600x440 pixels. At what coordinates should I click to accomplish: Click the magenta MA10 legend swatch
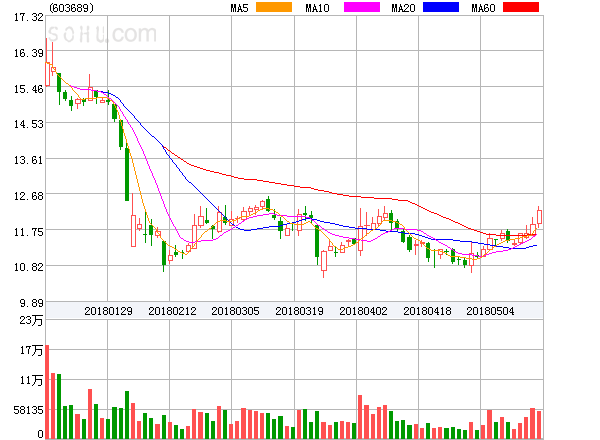pos(362,7)
